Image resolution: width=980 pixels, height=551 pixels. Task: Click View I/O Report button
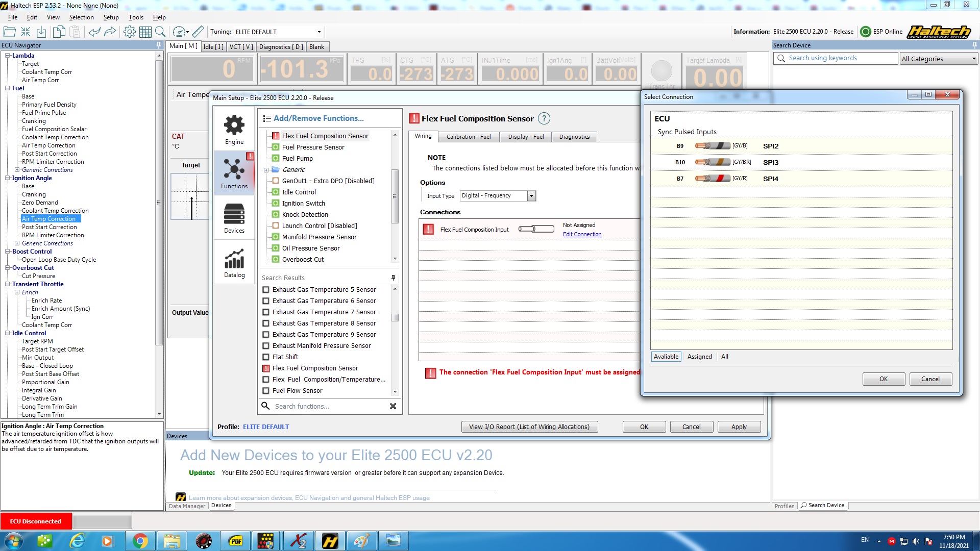click(x=529, y=427)
